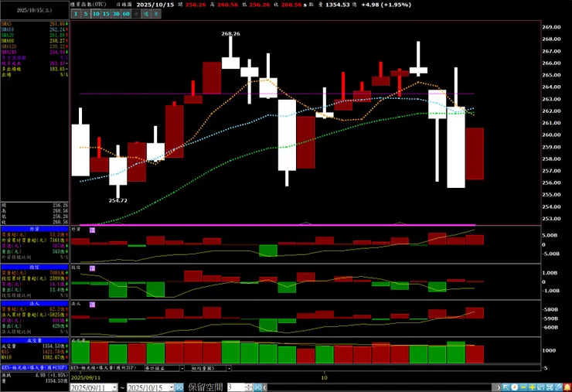The height and width of the screenshot is (392, 572).
Task: Click the clock icon in bottom toolbar
Action: coord(514,387)
